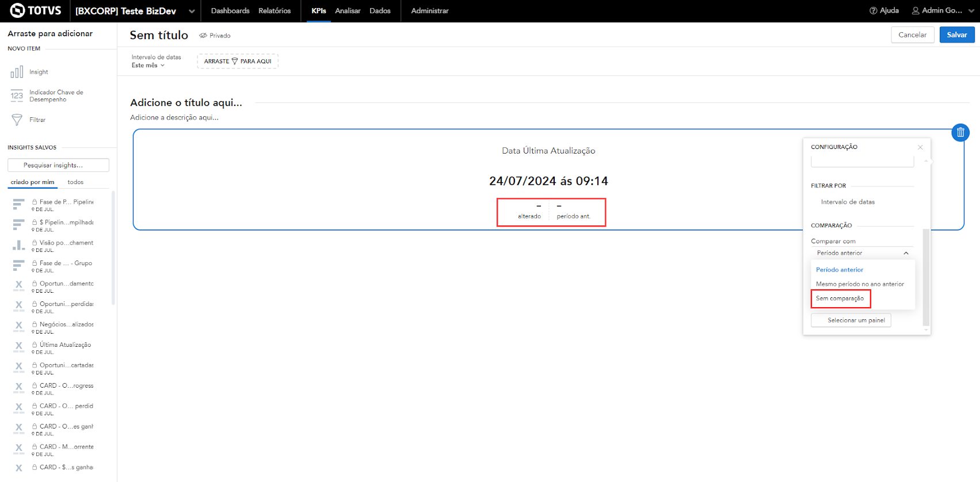The height and width of the screenshot is (482, 980).
Task: Open the Relatórios menu
Action: pyautogui.click(x=274, y=11)
